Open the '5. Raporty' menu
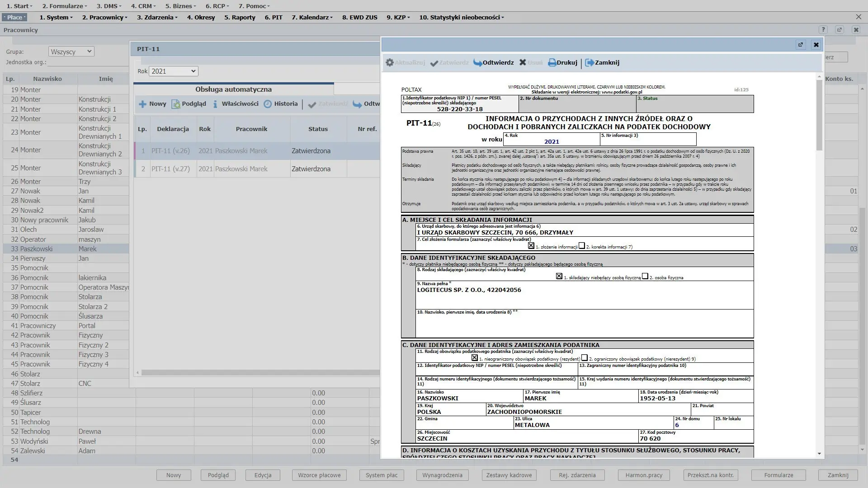 240,17
